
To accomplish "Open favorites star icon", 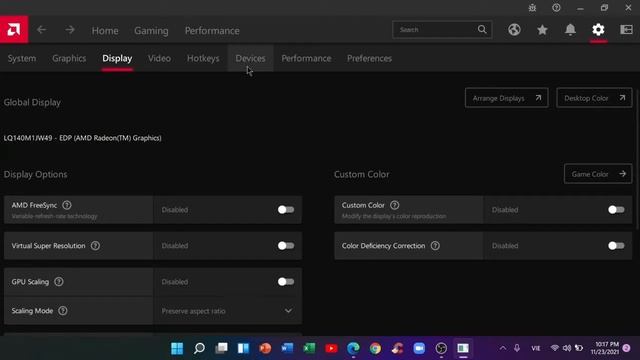I will click(542, 29).
